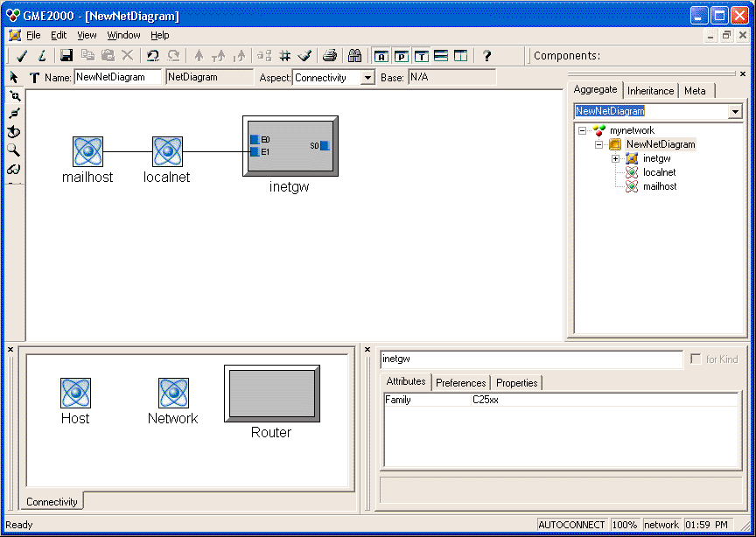Image resolution: width=756 pixels, height=537 pixels.
Task: Click the S0 port on inetgw
Action: coord(325,145)
